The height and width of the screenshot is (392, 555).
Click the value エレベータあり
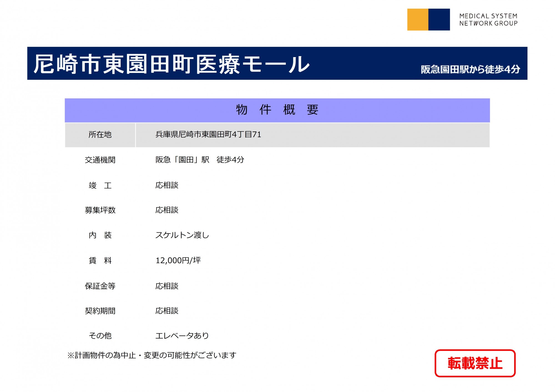click(182, 336)
